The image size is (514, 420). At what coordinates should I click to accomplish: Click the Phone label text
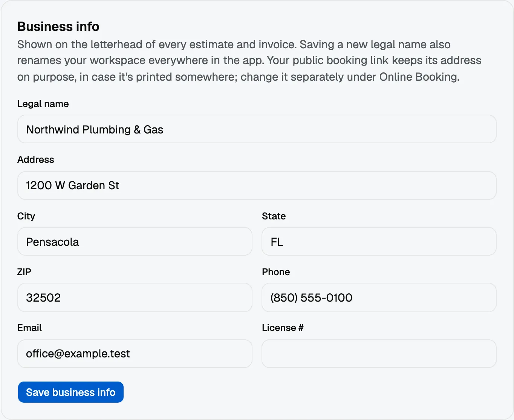276,272
